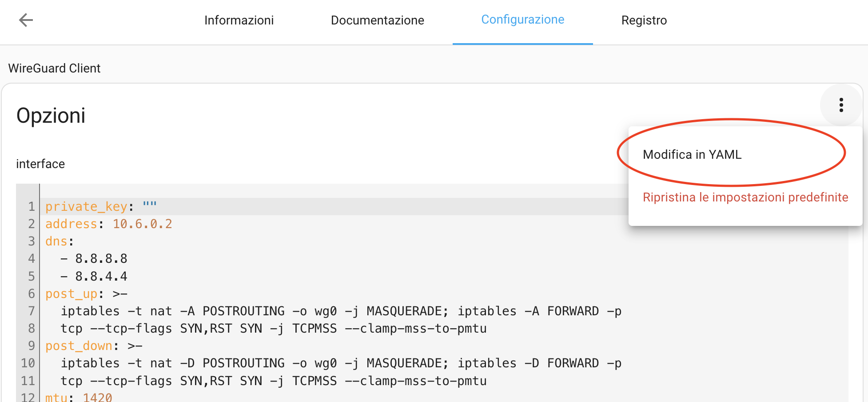
Task: Click the Opzioni heading
Action: tap(51, 116)
